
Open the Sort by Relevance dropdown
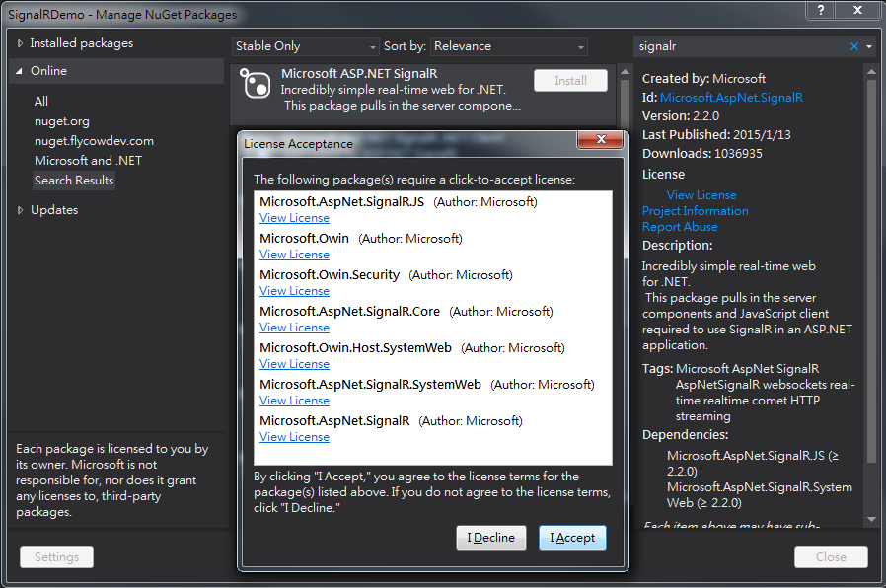(x=507, y=45)
